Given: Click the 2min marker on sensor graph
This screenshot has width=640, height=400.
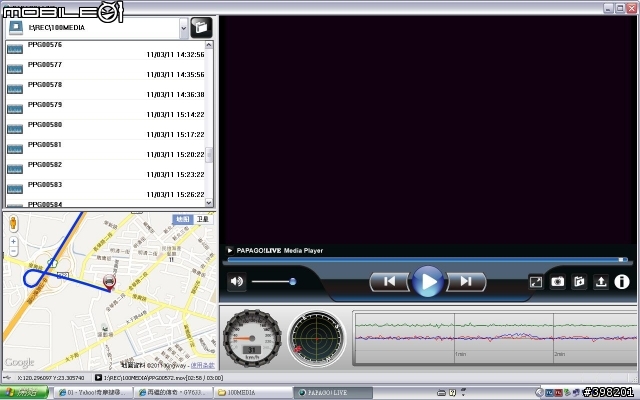Looking at the screenshot, I should 559,354.
